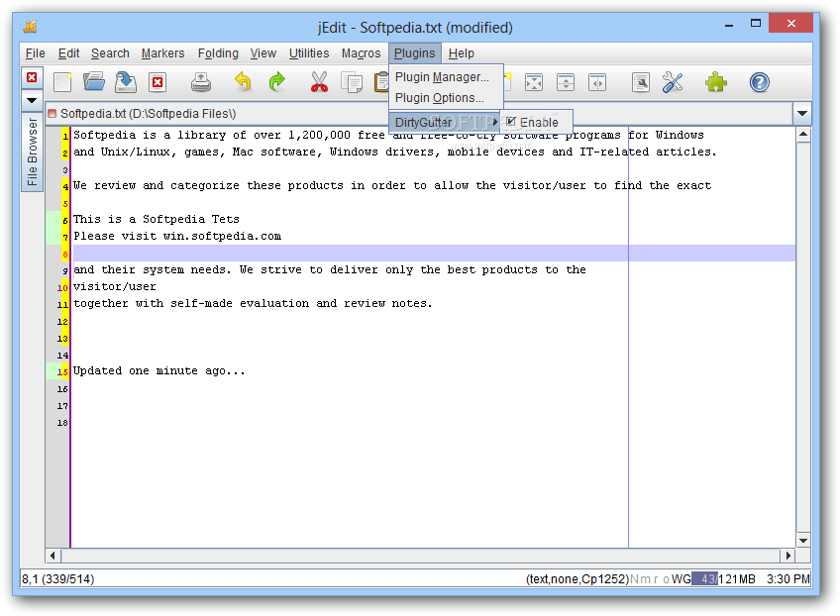
Task: Click the Softpedia.txt buffer path label
Action: [x=148, y=114]
